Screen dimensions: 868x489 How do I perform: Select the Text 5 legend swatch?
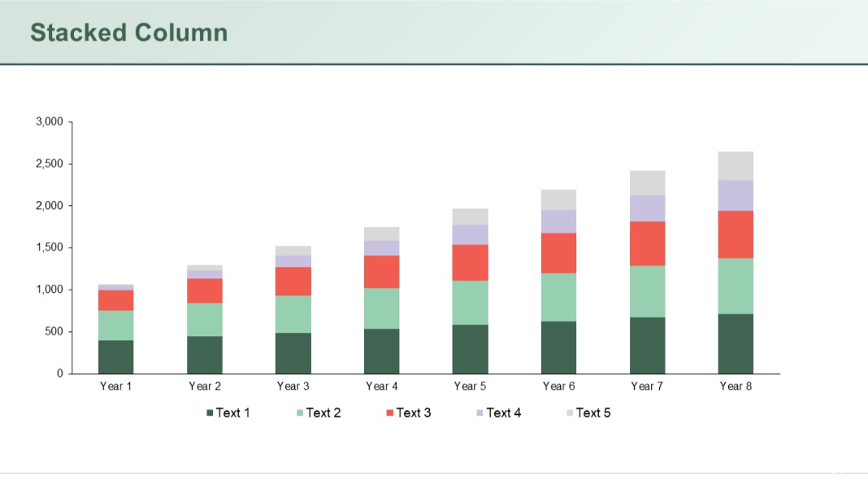tap(570, 413)
